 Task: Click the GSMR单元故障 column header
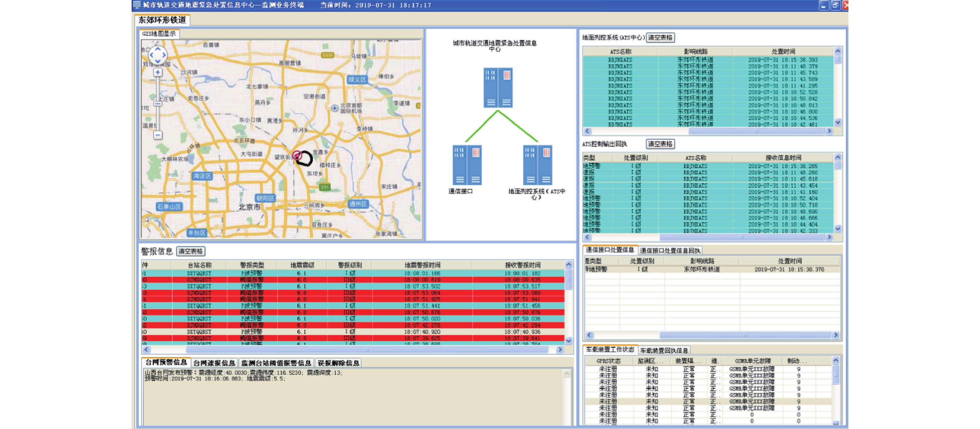click(x=753, y=361)
